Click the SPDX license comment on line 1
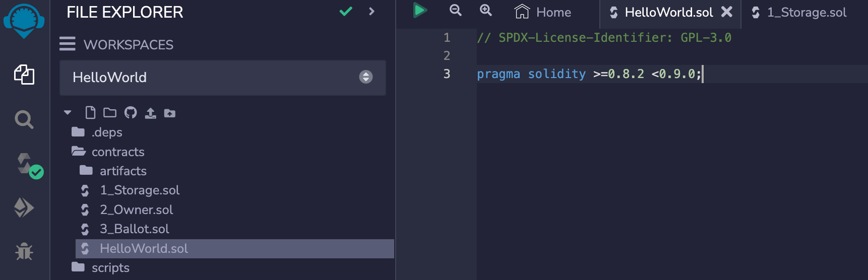868x280 pixels. coord(604,38)
